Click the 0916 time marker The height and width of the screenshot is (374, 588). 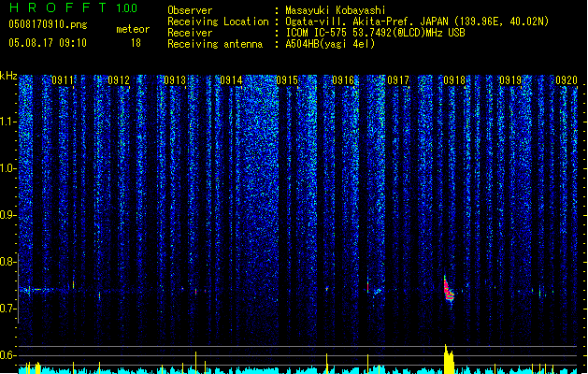coord(343,80)
